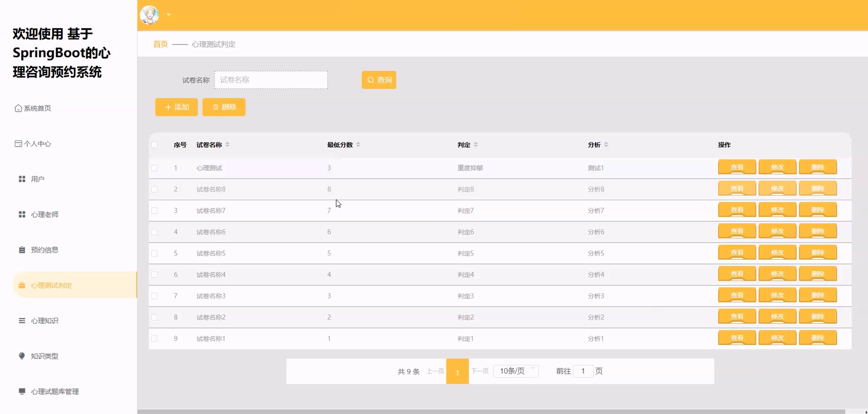Click the magnifier icon in 查询 button

click(371, 80)
